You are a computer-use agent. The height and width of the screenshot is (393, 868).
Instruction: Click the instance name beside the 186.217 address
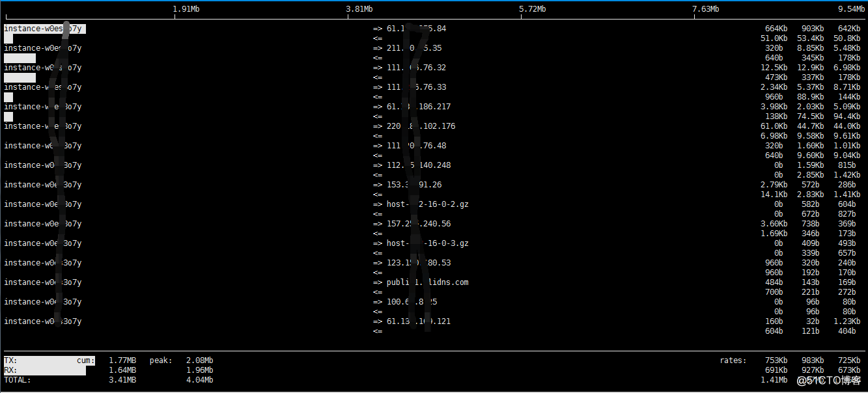coord(42,107)
